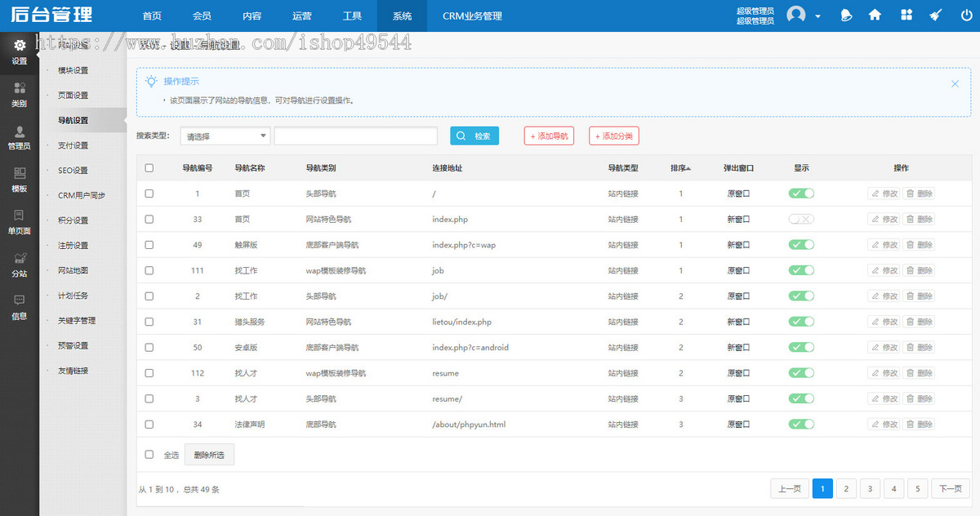
Task: Open the 系统 top menu
Action: point(402,16)
